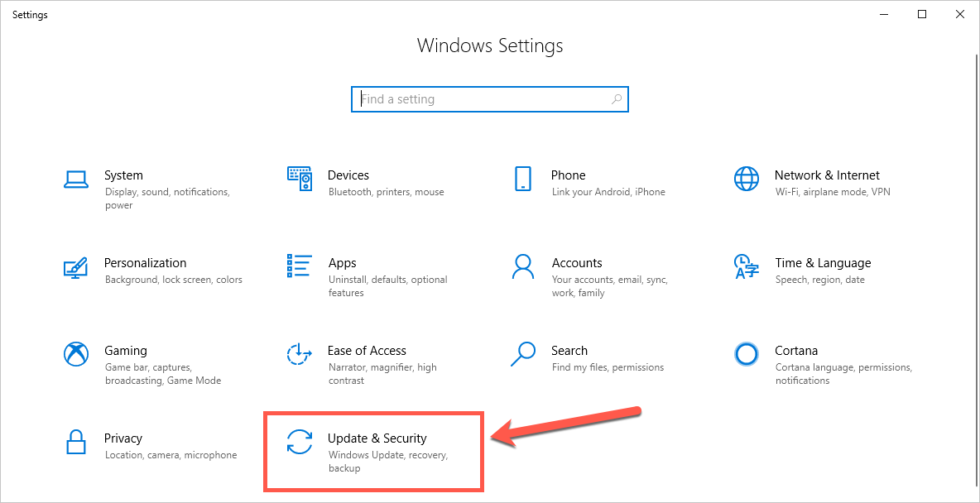
Task: Click the System laptop icon
Action: pos(76,179)
